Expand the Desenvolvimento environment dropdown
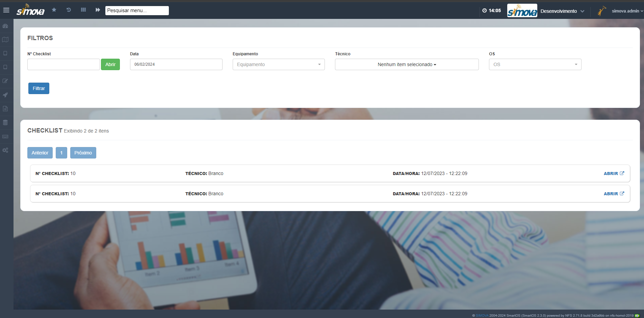This screenshot has width=644, height=318. pyautogui.click(x=562, y=11)
